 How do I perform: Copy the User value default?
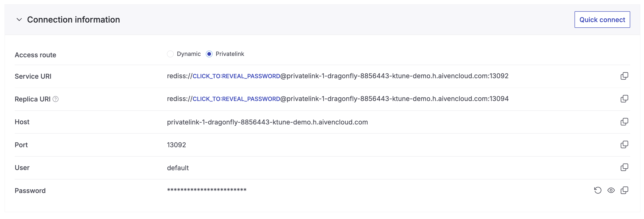[624, 167]
